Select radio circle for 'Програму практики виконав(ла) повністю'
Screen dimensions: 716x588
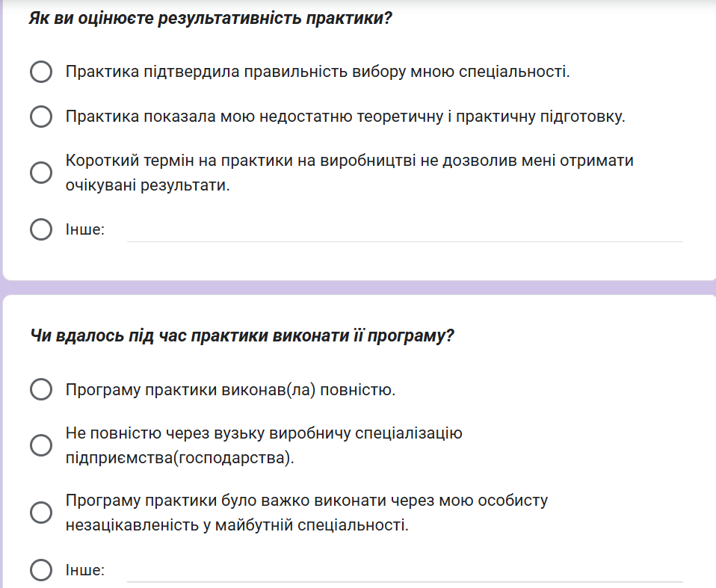(x=40, y=390)
